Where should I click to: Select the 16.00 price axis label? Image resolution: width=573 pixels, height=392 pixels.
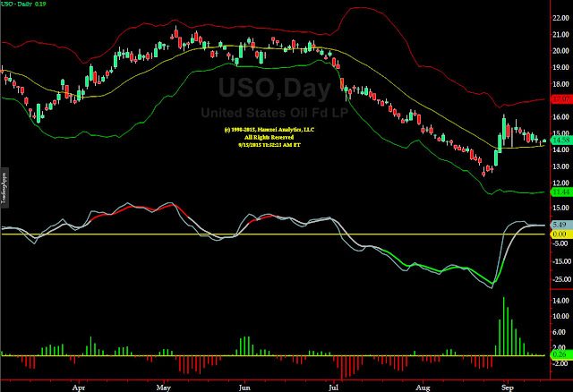pos(561,117)
